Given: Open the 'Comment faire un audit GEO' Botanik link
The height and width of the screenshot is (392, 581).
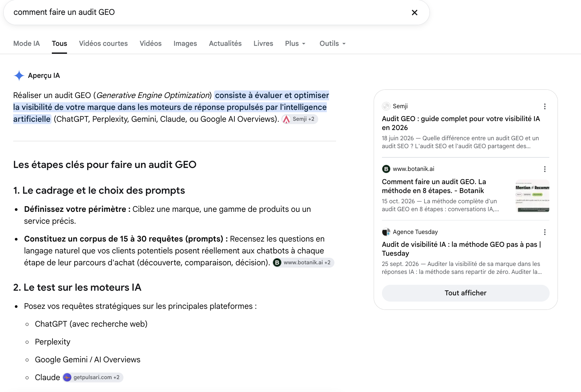Looking at the screenshot, I should click(x=434, y=186).
